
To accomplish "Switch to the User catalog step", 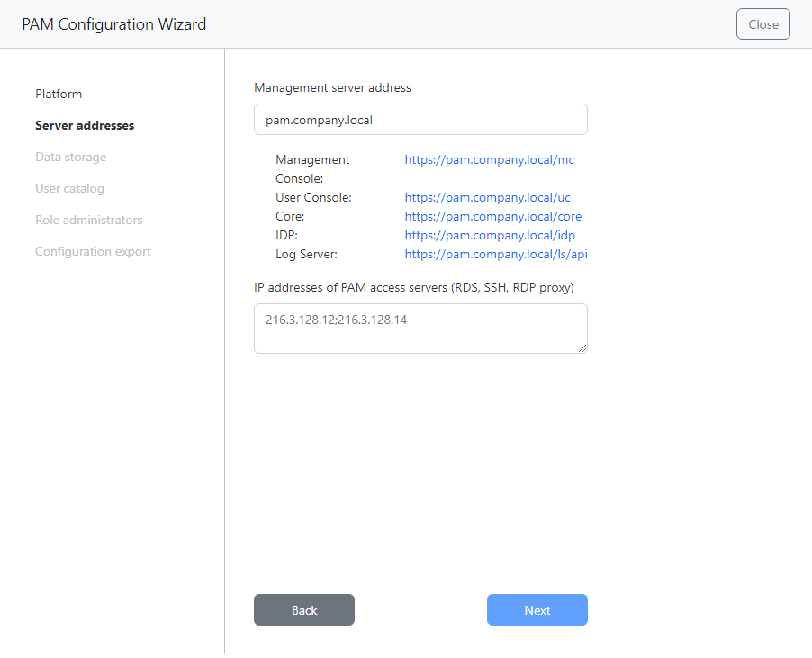I will click(x=69, y=188).
